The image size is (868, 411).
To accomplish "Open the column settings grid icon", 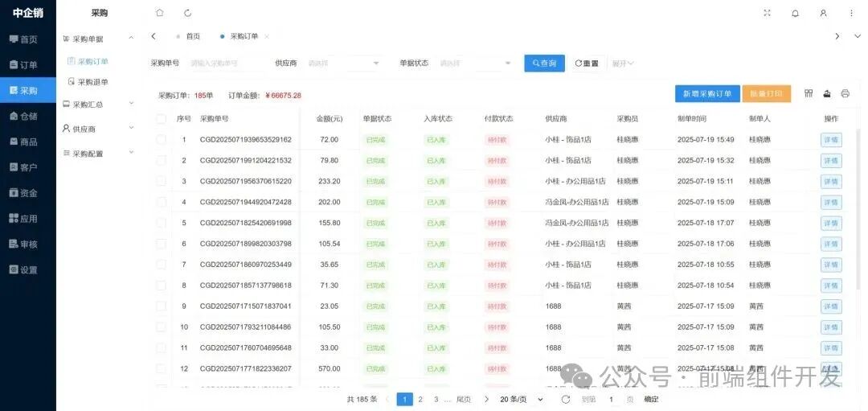I will coord(809,93).
